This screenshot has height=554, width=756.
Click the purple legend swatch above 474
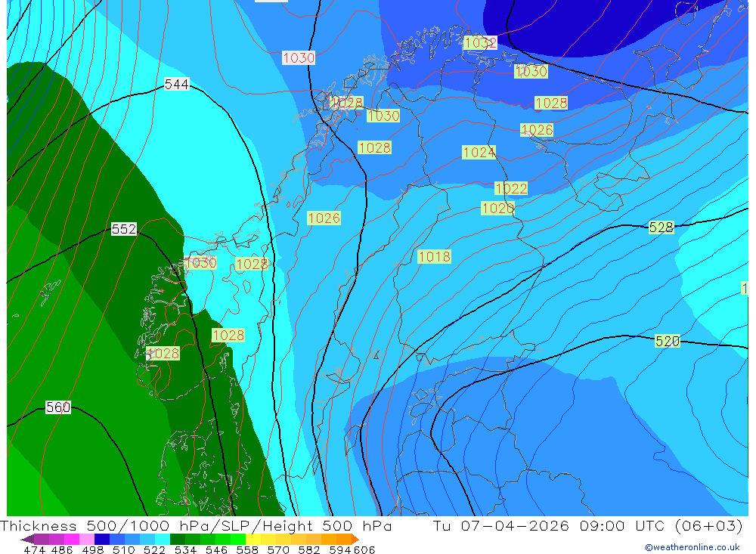pyautogui.click(x=42, y=539)
